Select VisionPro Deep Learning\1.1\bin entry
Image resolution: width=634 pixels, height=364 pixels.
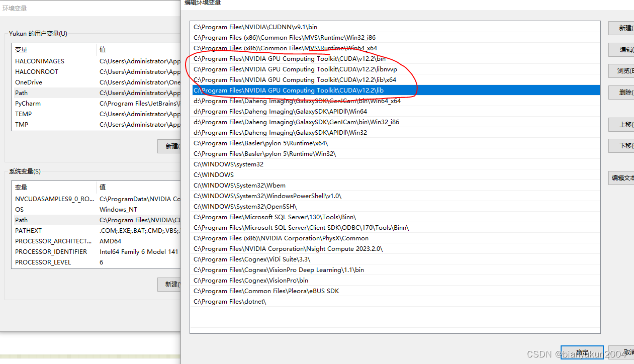click(x=395, y=270)
